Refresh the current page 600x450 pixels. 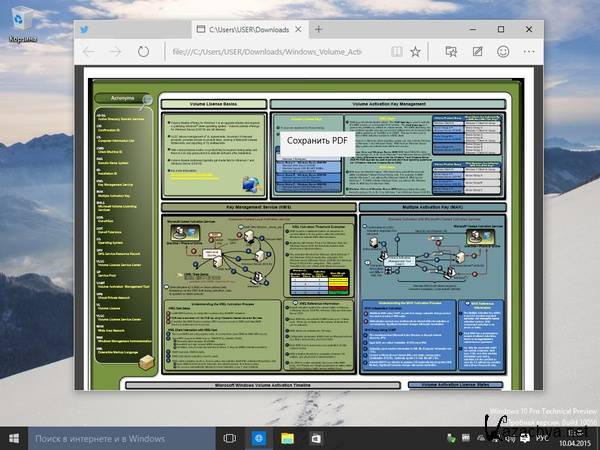[144, 51]
